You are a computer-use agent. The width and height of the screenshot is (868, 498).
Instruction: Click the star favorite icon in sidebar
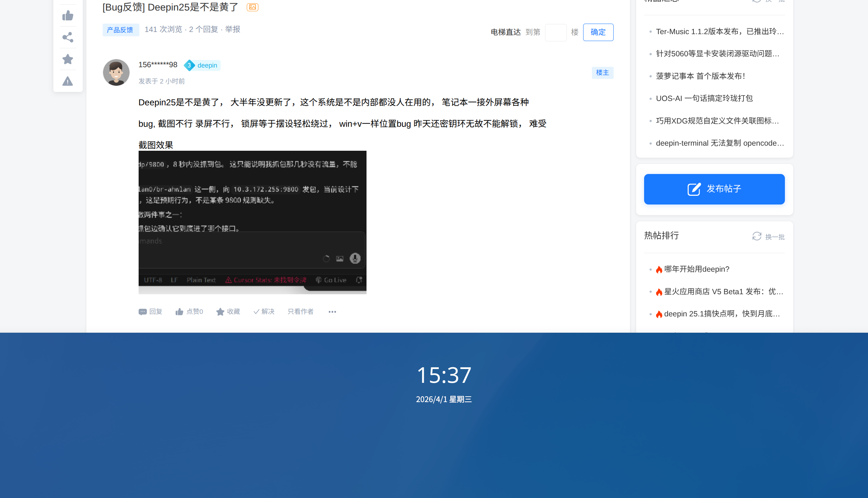[68, 59]
